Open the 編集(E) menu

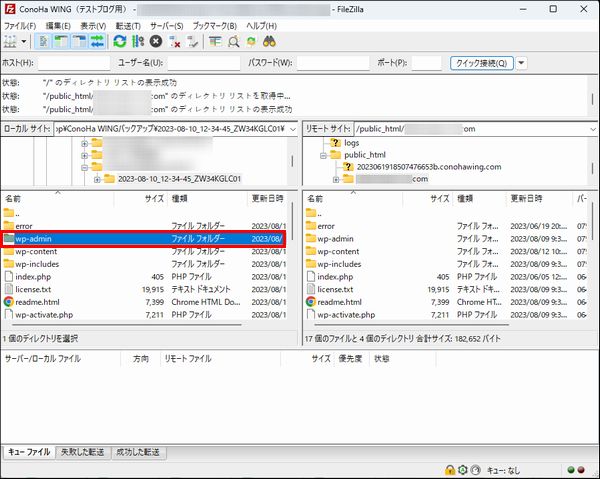click(x=58, y=26)
